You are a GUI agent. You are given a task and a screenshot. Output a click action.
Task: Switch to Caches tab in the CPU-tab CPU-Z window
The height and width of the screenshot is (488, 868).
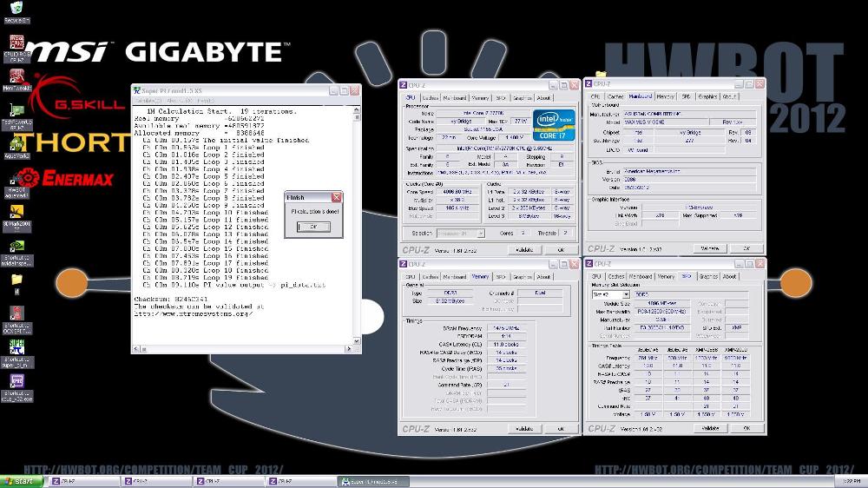431,97
